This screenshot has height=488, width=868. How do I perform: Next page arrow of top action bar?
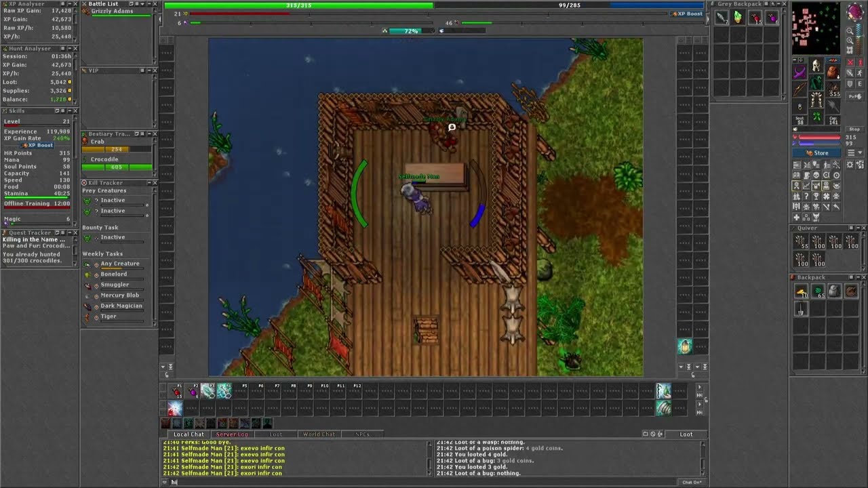pyautogui.click(x=699, y=387)
